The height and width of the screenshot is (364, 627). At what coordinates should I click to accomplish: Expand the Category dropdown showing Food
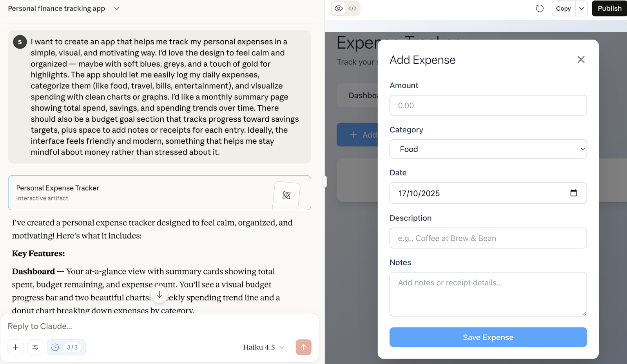click(488, 149)
